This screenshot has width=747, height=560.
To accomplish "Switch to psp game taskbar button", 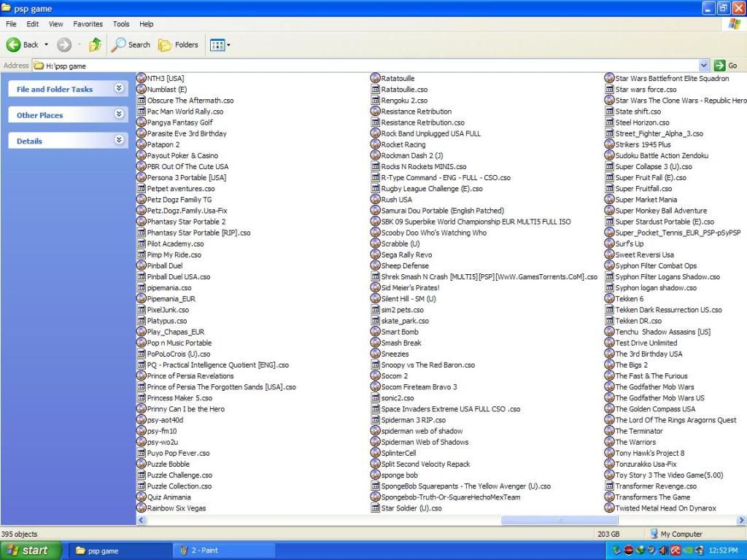I will pyautogui.click(x=119, y=551).
